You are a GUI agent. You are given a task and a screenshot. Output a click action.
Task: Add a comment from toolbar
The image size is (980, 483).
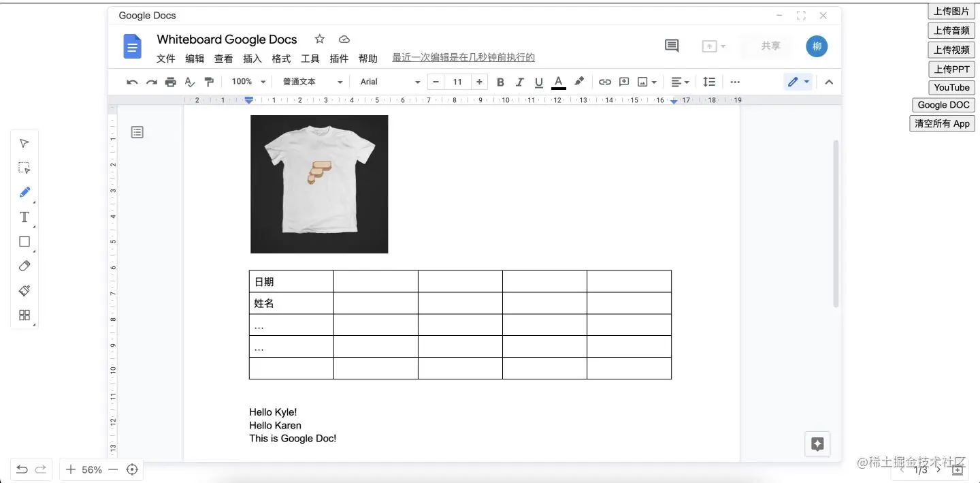pyautogui.click(x=623, y=82)
